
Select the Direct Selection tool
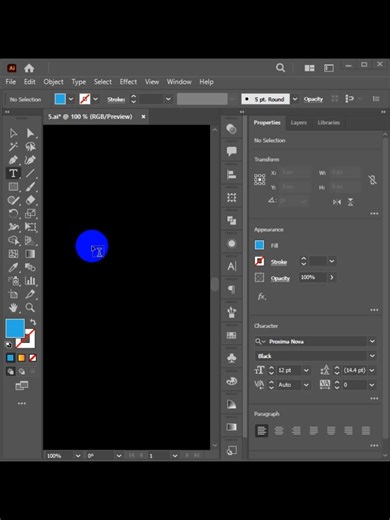coord(30,133)
